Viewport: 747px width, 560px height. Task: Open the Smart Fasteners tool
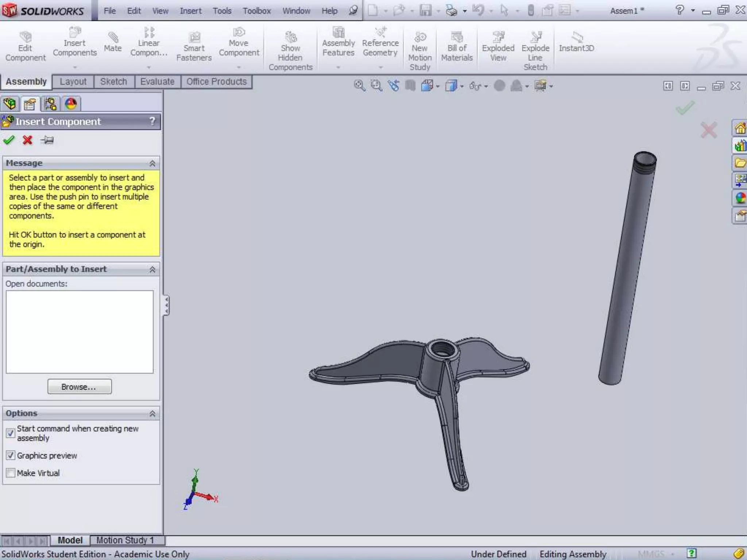(x=194, y=38)
